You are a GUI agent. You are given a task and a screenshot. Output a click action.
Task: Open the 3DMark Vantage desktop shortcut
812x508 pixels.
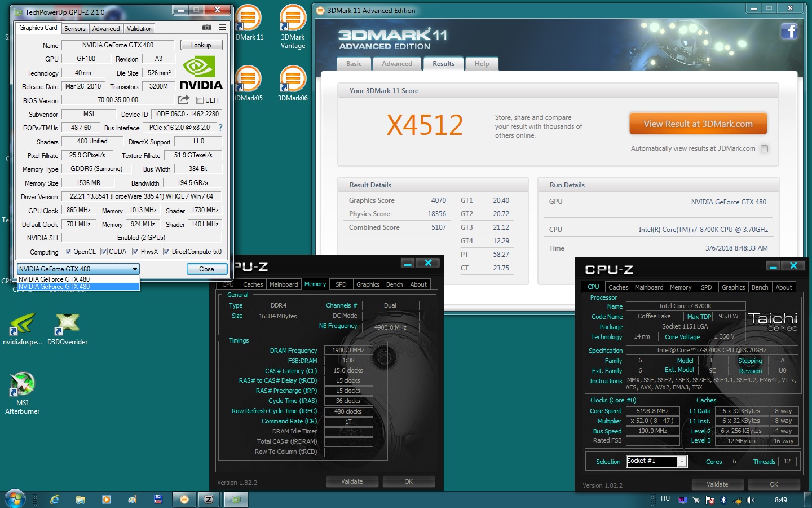coord(293,27)
